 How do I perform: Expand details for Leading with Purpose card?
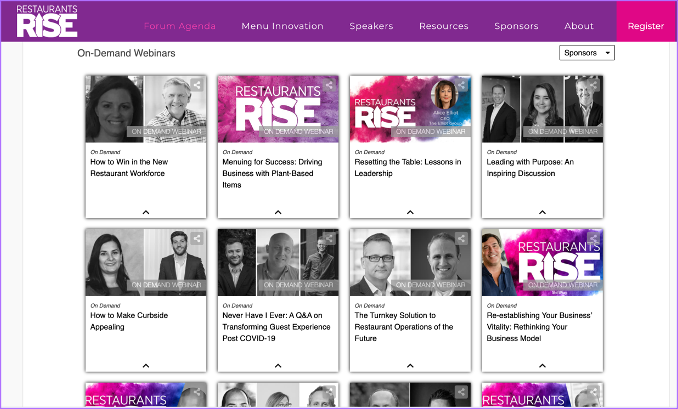point(542,212)
